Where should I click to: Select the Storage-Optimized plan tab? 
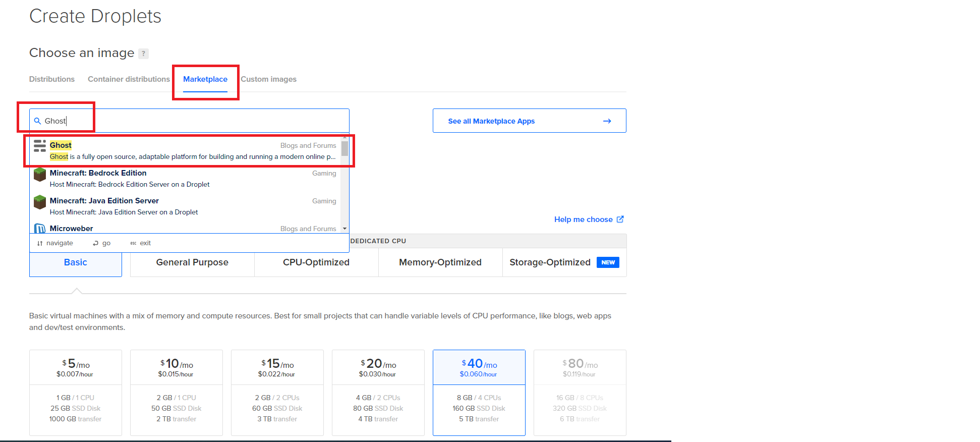tap(564, 262)
